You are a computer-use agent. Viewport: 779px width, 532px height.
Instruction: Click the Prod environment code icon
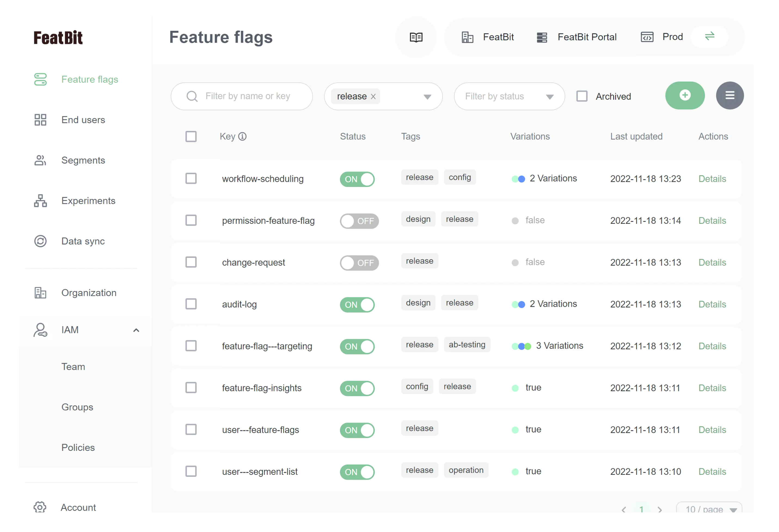[x=647, y=37]
